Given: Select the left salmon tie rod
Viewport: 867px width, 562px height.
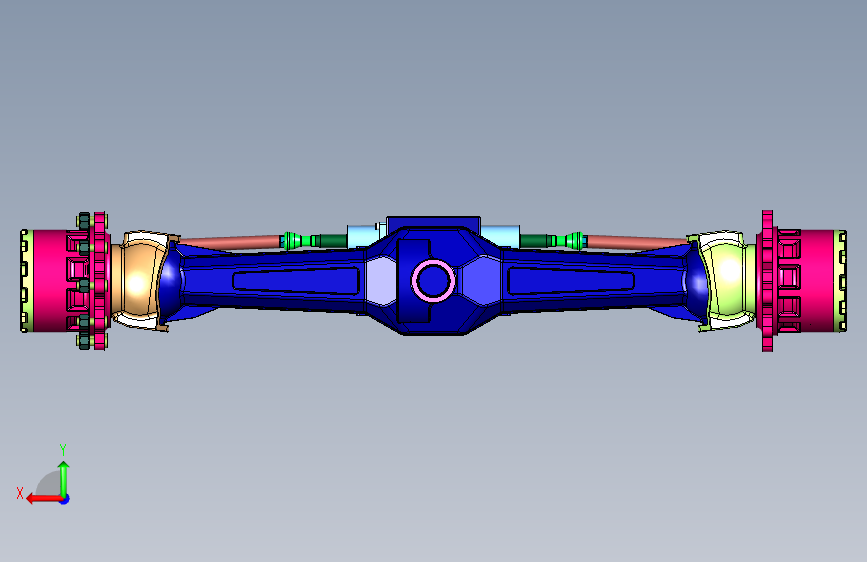Looking at the screenshot, I should (x=229, y=242).
